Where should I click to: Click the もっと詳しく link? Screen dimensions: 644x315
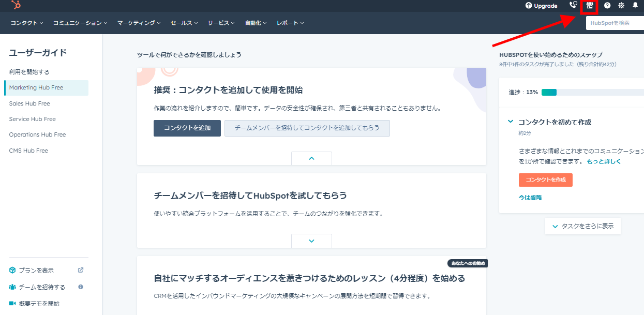point(604,161)
